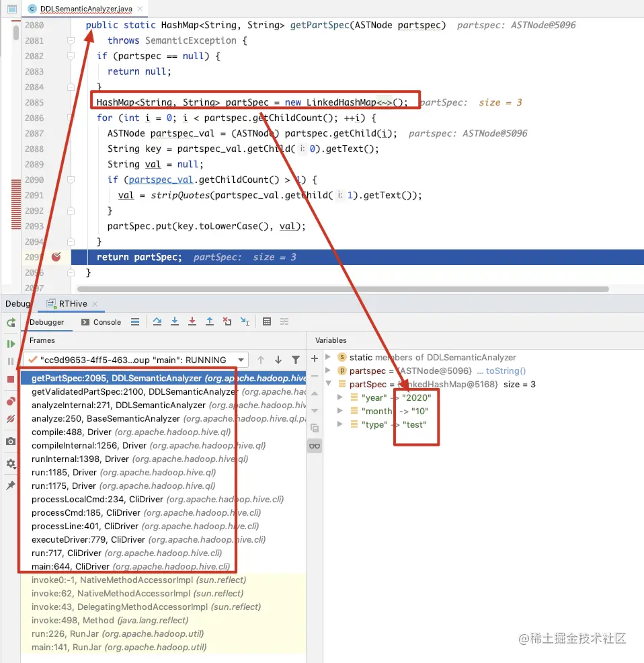644x663 pixels.
Task: Select the RTHive debug tab
Action: (73, 303)
